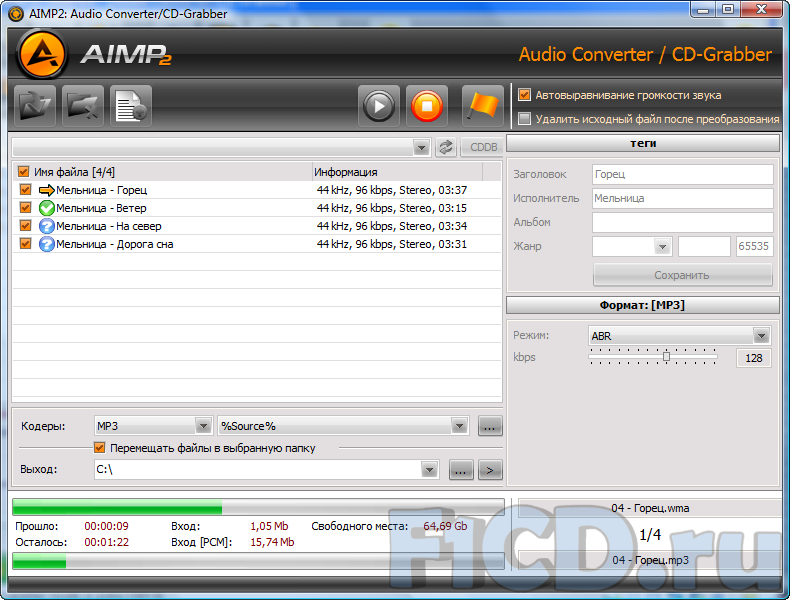Click the 04 - Горец.mp3 output label

click(x=650, y=560)
